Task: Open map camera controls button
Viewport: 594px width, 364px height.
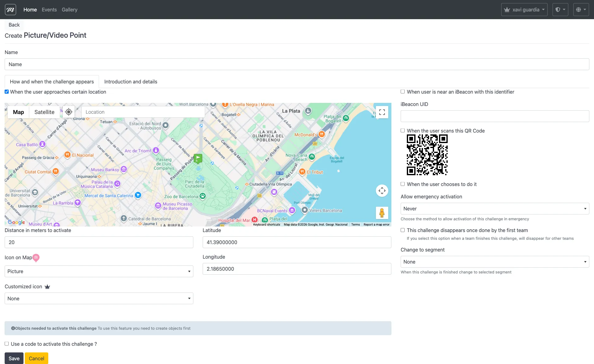Action: (382, 191)
